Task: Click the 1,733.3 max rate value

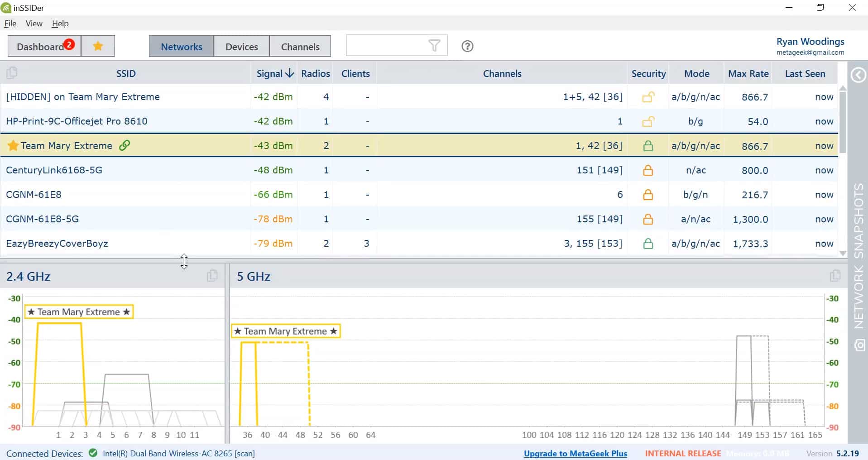Action: (x=750, y=244)
